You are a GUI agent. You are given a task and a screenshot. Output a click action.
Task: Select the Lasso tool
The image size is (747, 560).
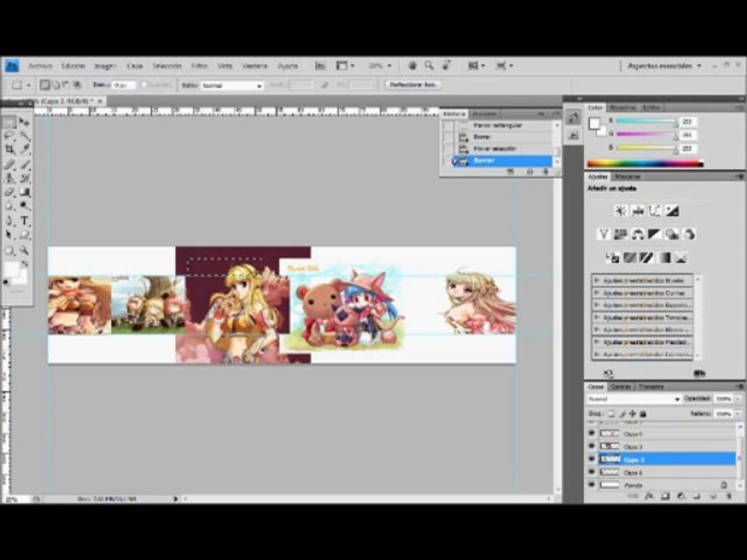pos(9,136)
